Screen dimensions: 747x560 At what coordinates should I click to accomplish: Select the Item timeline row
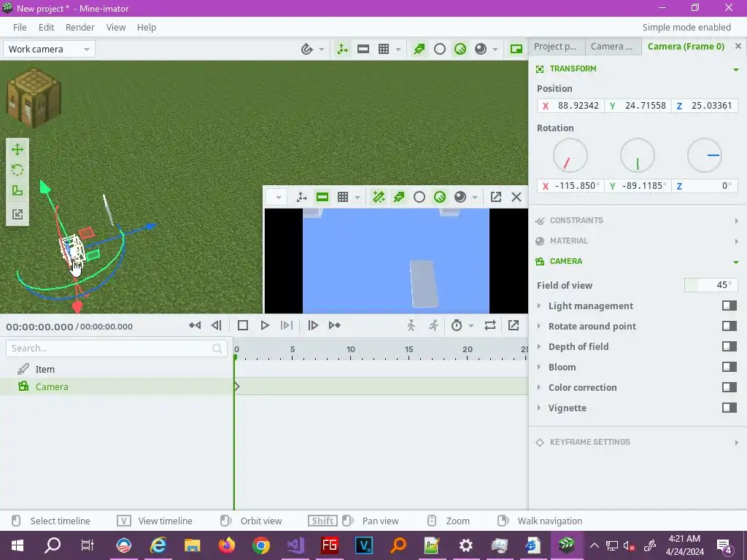click(x=117, y=369)
